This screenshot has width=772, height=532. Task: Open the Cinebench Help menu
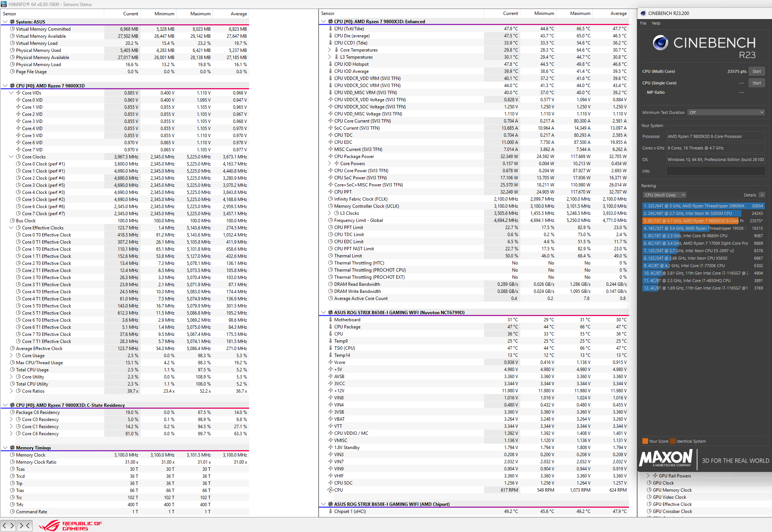click(x=656, y=23)
